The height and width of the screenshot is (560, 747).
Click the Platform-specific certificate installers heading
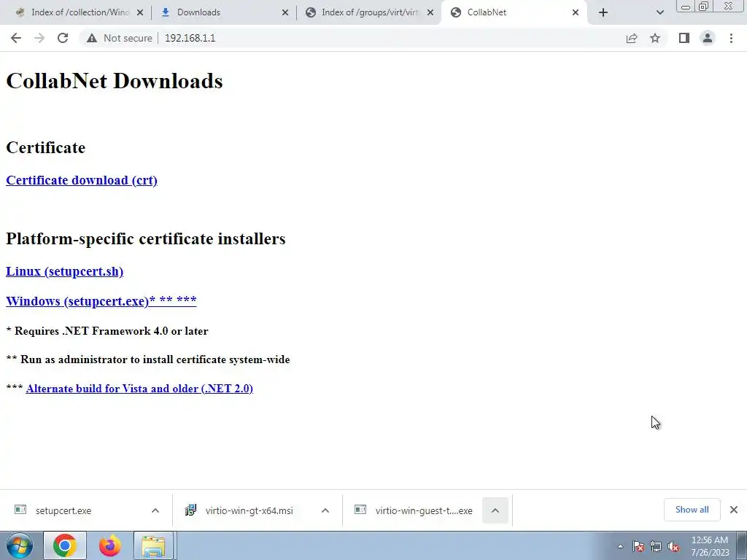[146, 238]
